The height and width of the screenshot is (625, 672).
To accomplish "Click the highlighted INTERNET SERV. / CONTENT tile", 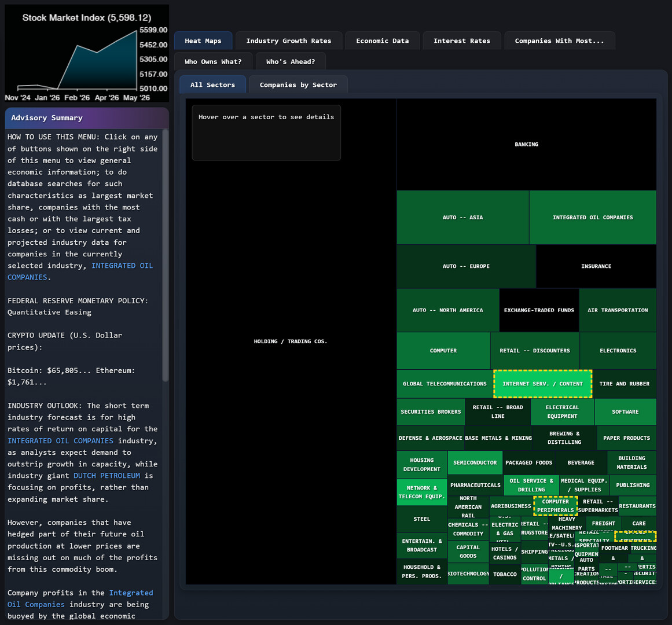I will [x=542, y=384].
